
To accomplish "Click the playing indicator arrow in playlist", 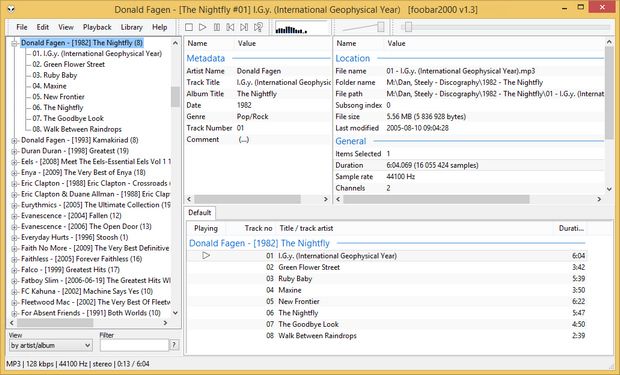I will tap(206, 256).
